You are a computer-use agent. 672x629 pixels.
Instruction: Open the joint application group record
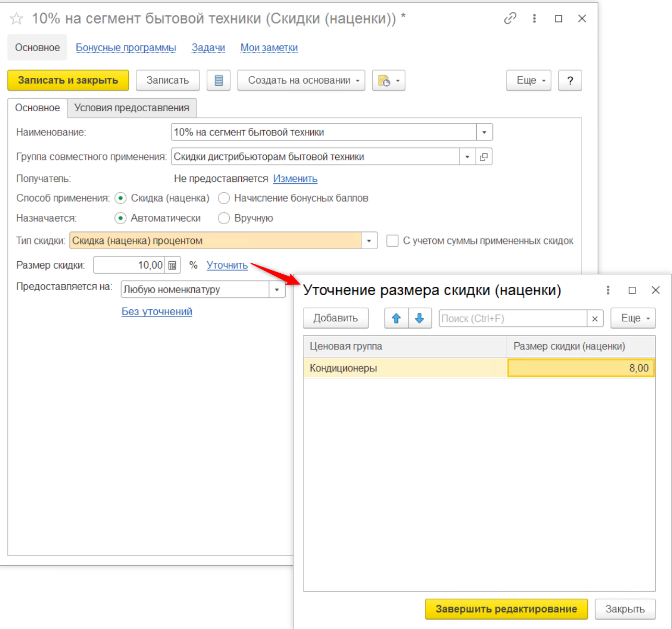(x=484, y=157)
